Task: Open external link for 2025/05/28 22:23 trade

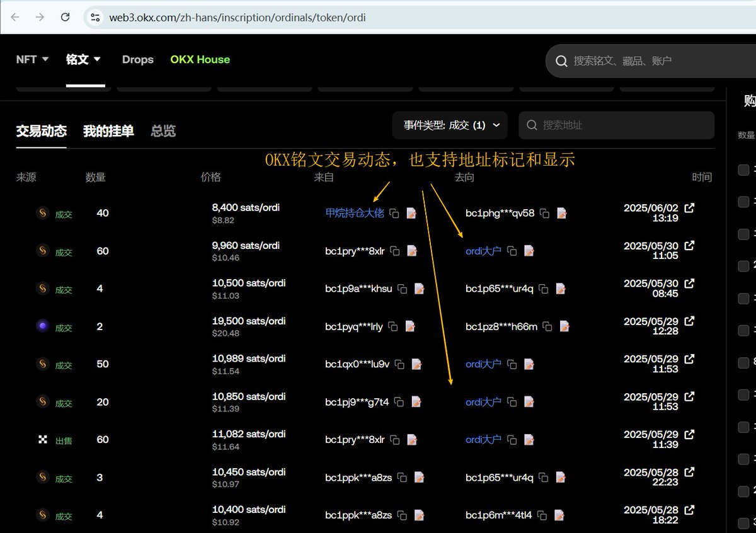Action: pos(689,472)
